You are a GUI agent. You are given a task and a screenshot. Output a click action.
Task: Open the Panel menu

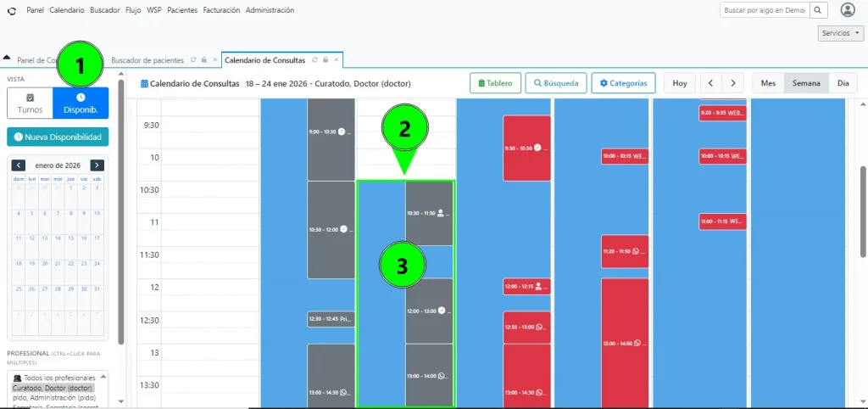[x=35, y=10]
